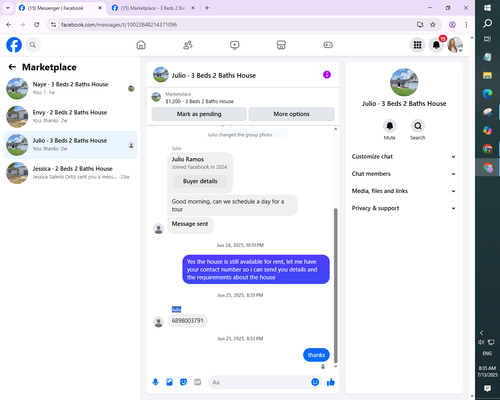Open site information icon in address bar
Image resolution: width=500 pixels, height=400 pixels.
click(53, 25)
